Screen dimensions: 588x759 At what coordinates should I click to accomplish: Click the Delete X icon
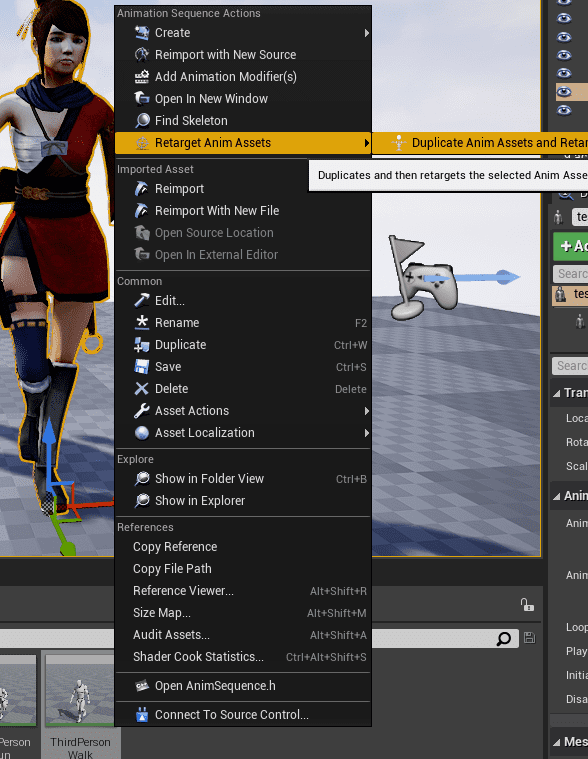[x=142, y=389]
